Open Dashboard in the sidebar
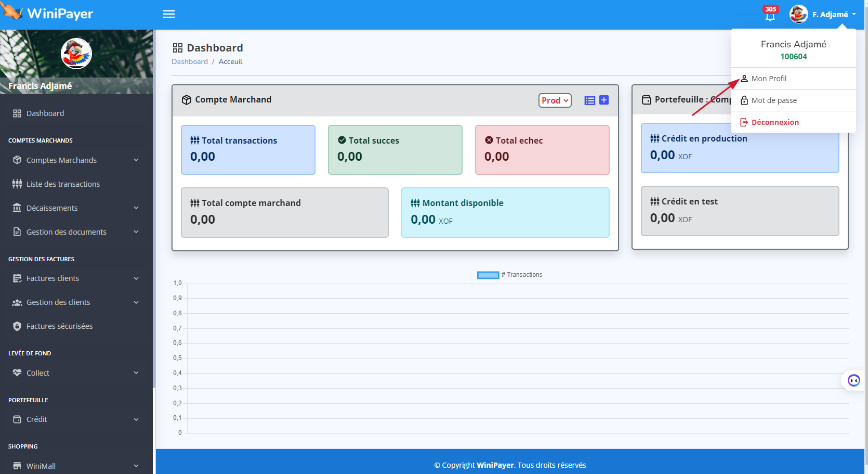Viewport: 868px width, 474px height. tap(76, 113)
